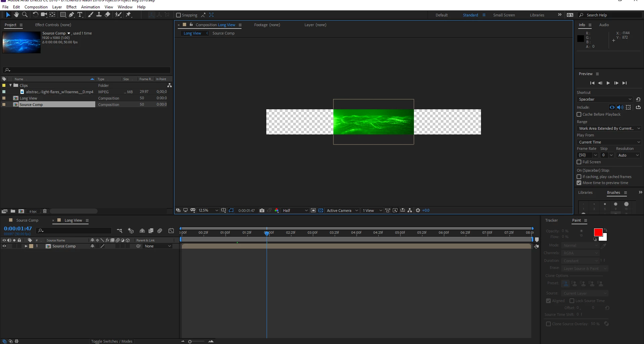Click the Source Comp thumbnail in Project panel
This screenshot has width=644, height=344.
(x=21, y=42)
